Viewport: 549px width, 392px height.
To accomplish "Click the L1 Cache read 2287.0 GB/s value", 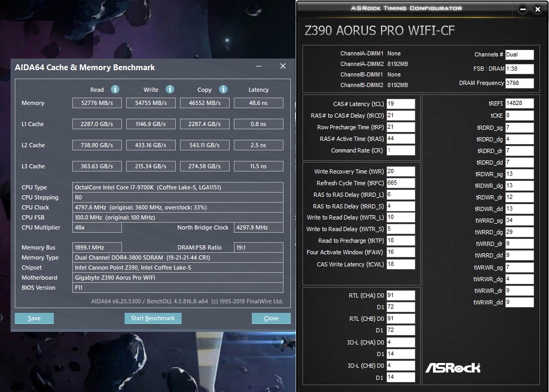I will [x=97, y=124].
